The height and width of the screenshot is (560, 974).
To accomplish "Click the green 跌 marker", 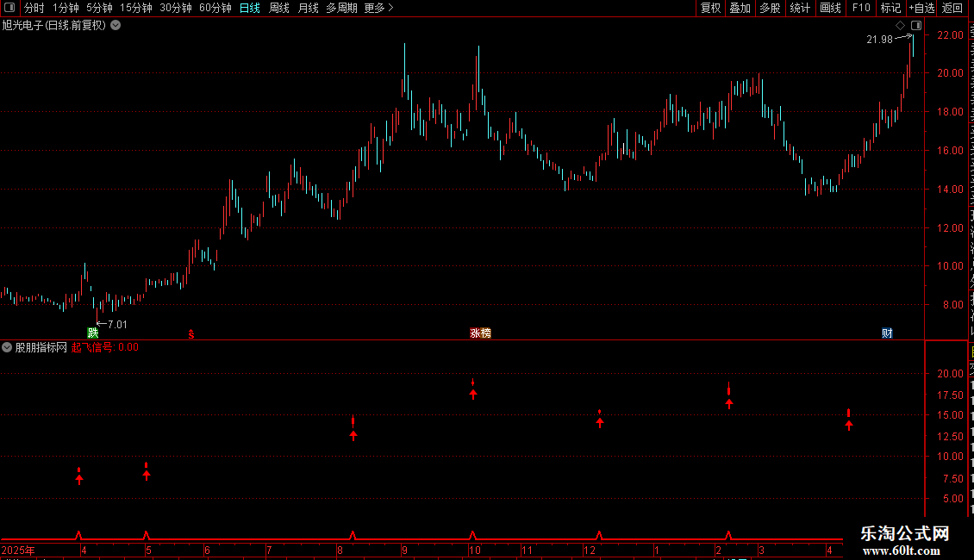I will 93,333.
